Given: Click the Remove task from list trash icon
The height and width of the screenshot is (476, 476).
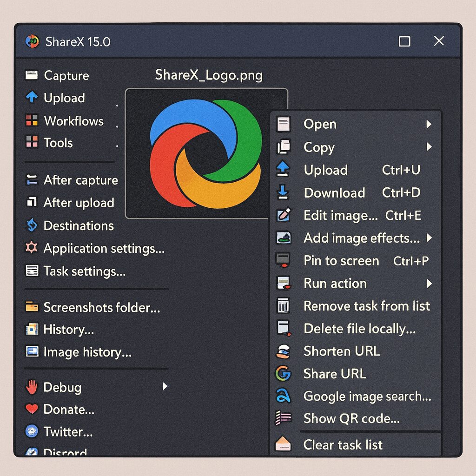Looking at the screenshot, I should 283,305.
